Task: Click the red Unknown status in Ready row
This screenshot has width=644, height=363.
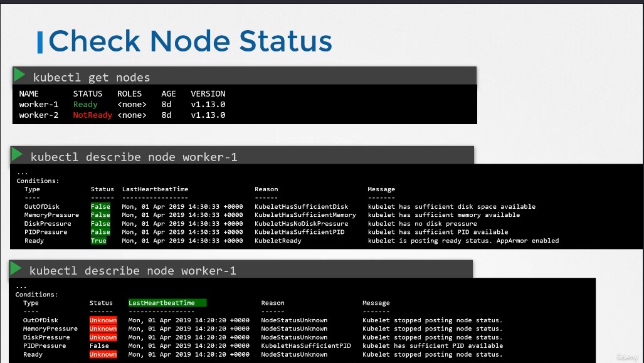Action: coord(103,354)
